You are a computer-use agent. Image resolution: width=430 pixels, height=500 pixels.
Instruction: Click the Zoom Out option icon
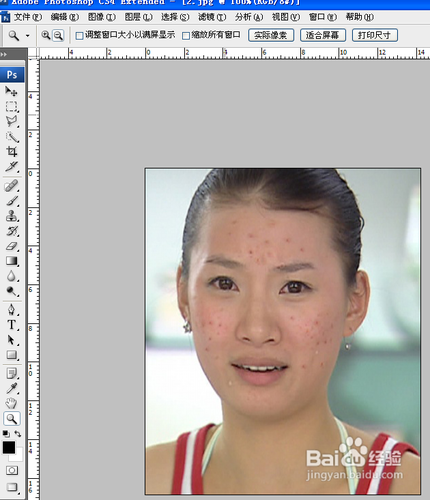pyautogui.click(x=58, y=35)
